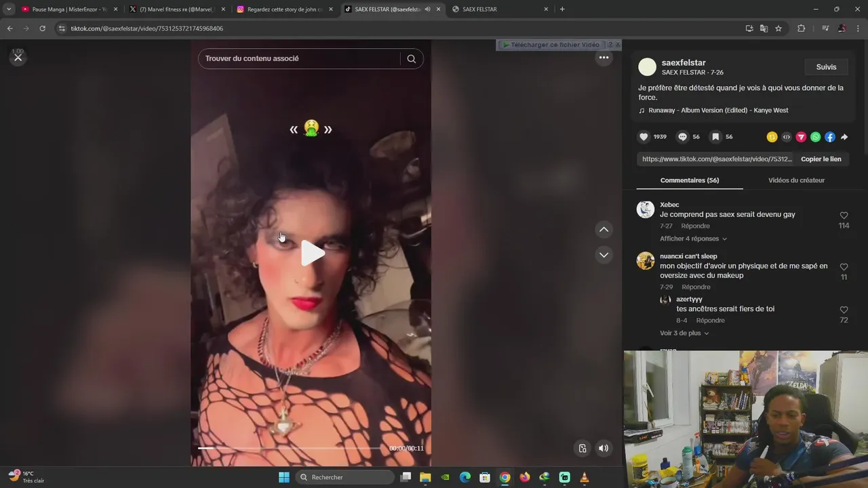The width and height of the screenshot is (868, 488).
Task: Reply to azertyyy's comment via Répondre
Action: [710, 320]
